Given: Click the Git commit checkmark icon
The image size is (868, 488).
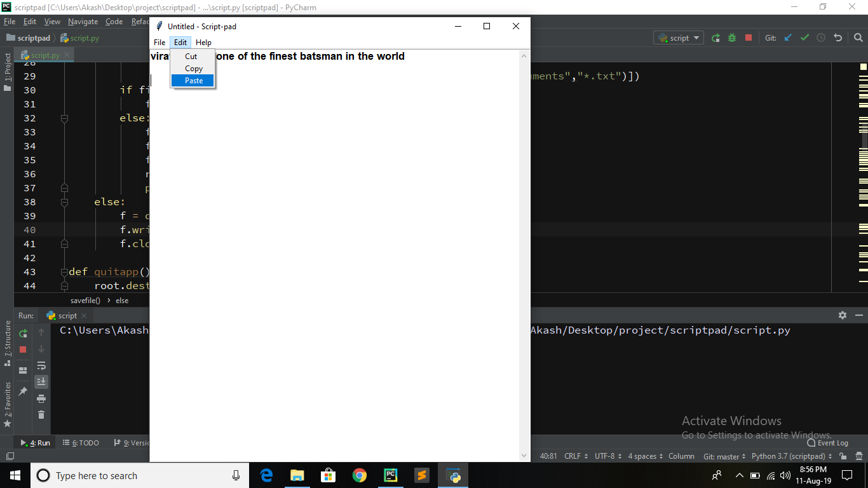Looking at the screenshot, I should click(x=804, y=37).
